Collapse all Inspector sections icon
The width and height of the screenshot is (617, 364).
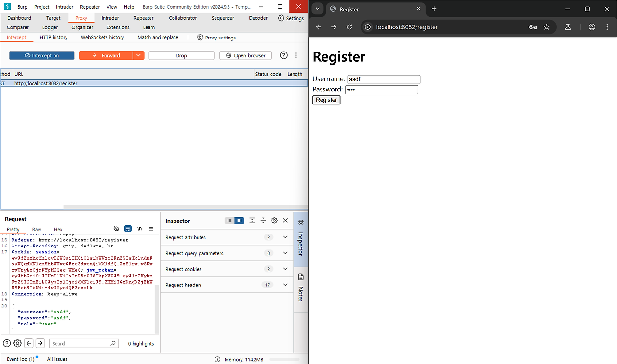tap(263, 221)
